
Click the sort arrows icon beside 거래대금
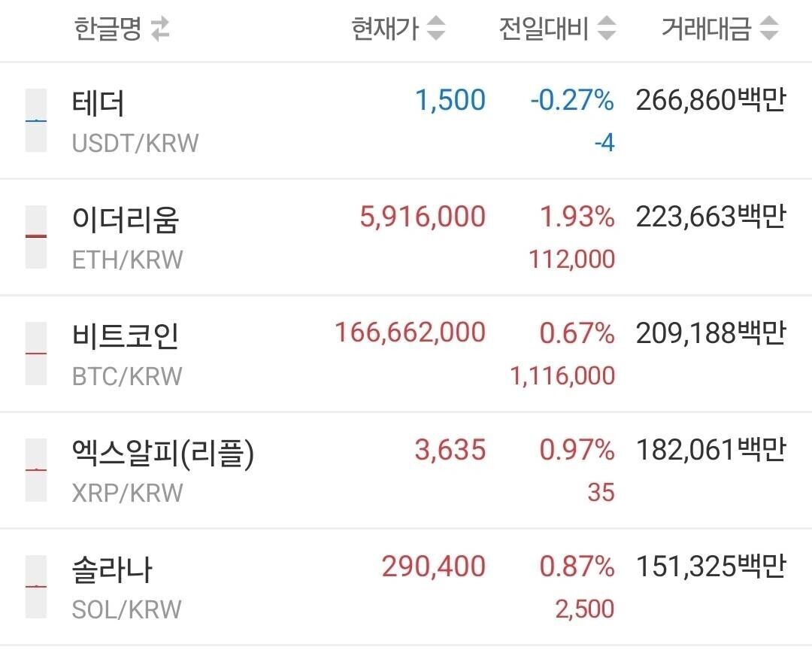(768, 29)
